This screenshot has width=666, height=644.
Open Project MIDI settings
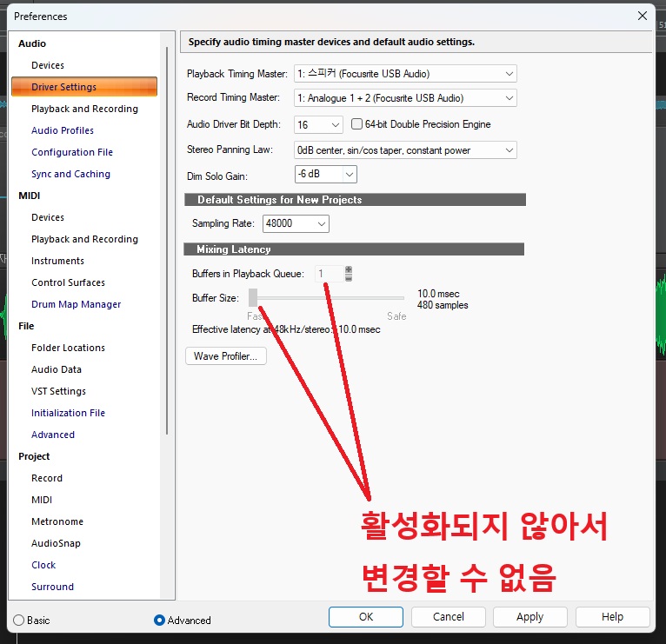coord(42,500)
